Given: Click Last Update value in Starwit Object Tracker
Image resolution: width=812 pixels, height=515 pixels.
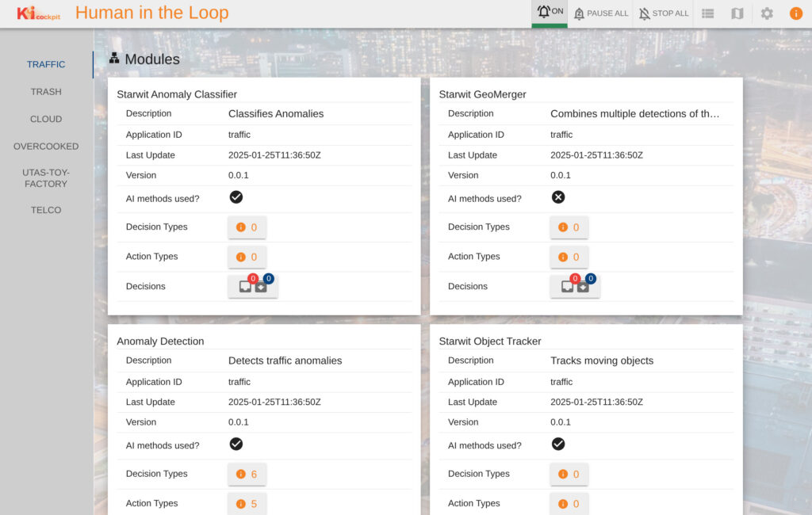Looking at the screenshot, I should tap(596, 402).
